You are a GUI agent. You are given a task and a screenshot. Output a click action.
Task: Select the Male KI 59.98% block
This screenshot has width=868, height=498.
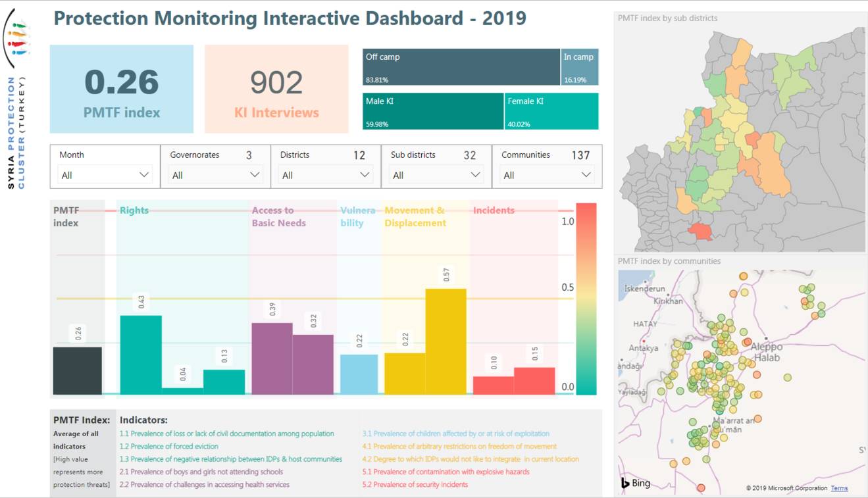pos(433,111)
